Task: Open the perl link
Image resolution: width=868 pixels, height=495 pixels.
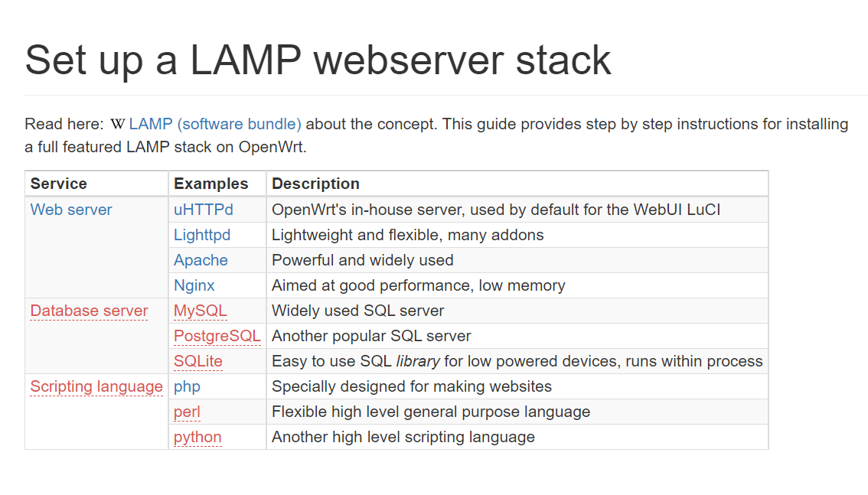Action: tap(187, 412)
